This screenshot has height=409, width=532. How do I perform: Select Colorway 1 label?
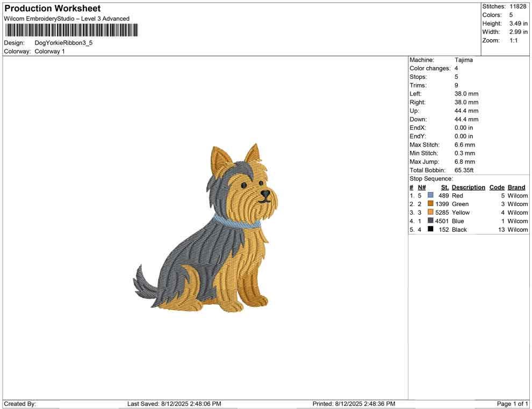pyautogui.click(x=50, y=51)
